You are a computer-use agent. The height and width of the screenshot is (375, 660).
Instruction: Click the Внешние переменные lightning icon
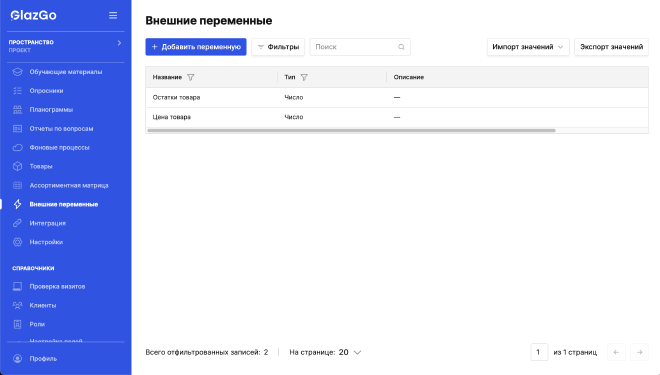pos(17,205)
